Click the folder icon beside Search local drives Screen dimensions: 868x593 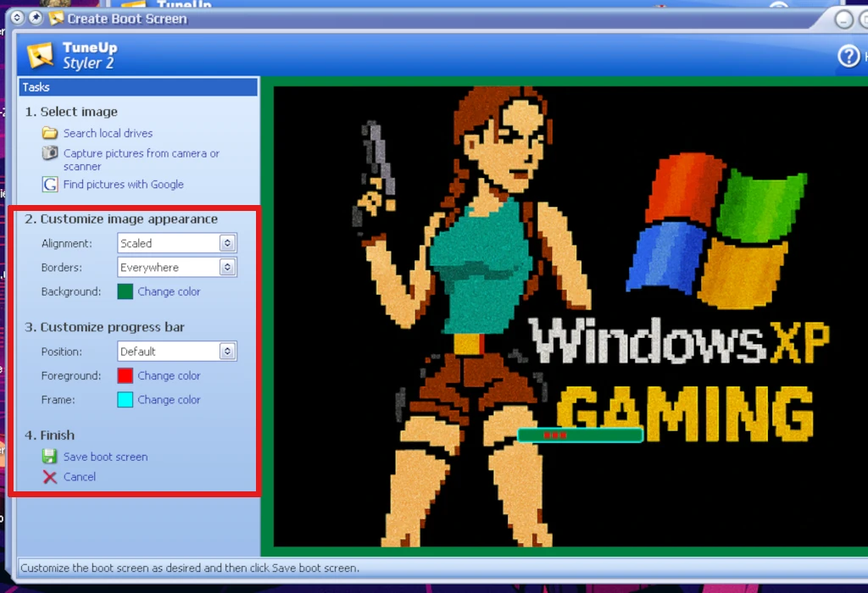coord(50,133)
